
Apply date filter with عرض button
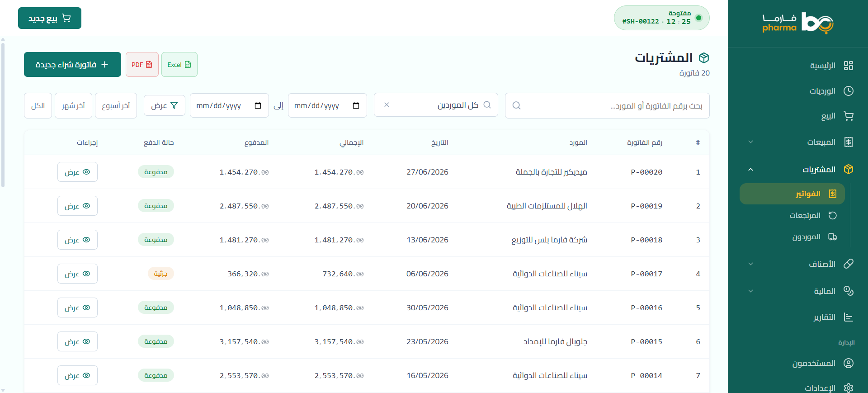[165, 105]
